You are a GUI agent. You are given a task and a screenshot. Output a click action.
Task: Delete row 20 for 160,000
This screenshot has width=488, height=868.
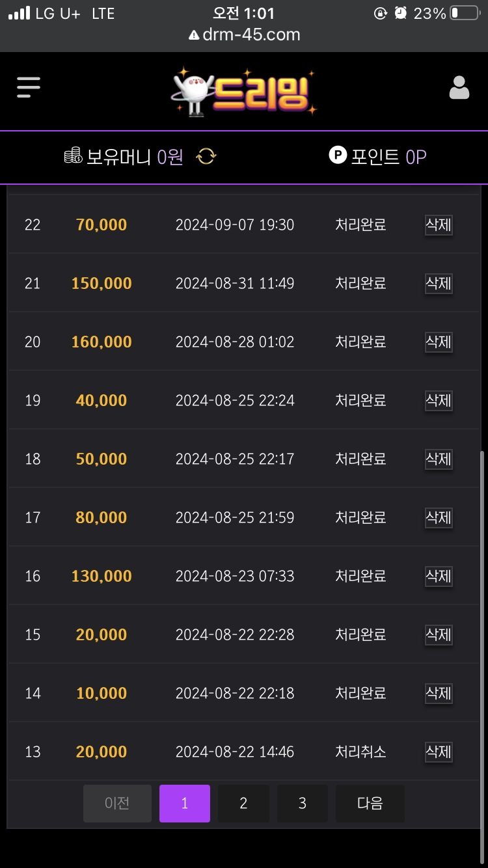click(x=439, y=342)
